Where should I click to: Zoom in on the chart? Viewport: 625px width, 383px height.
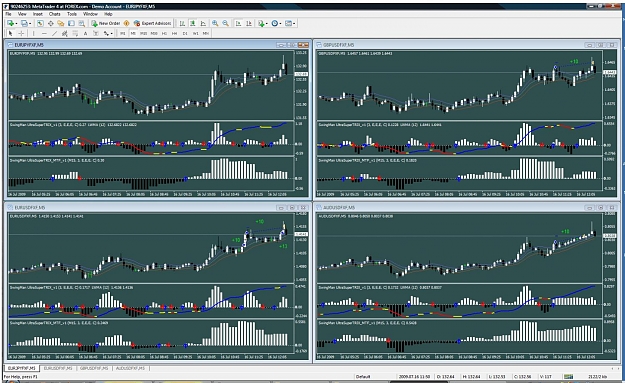point(215,24)
